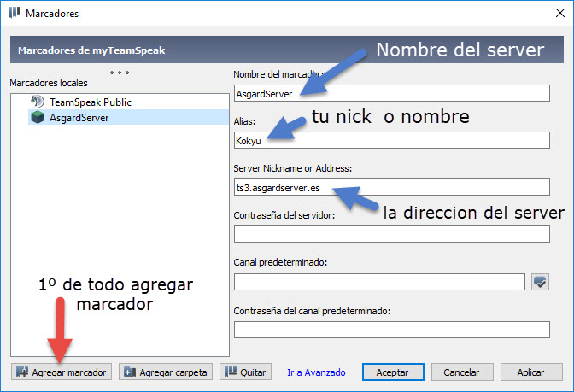Close the Marcadores dialog window
Viewport: 574px width, 392px height.
[559, 13]
